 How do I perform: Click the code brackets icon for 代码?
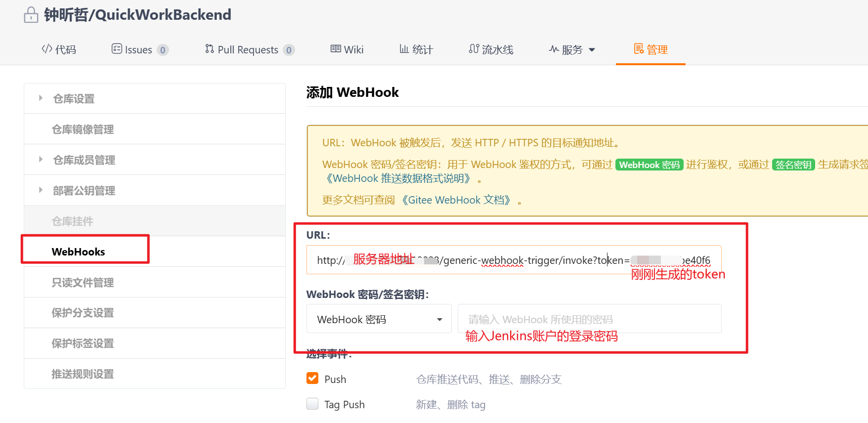pos(47,49)
